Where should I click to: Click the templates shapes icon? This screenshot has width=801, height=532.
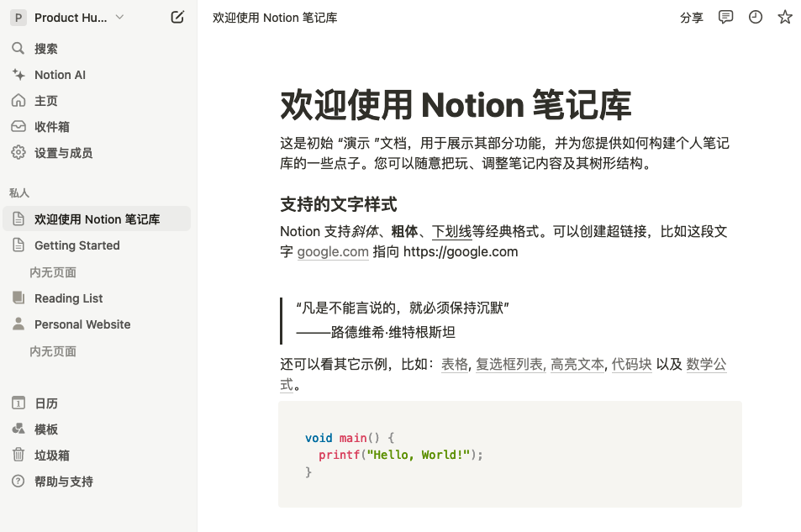pyautogui.click(x=18, y=429)
